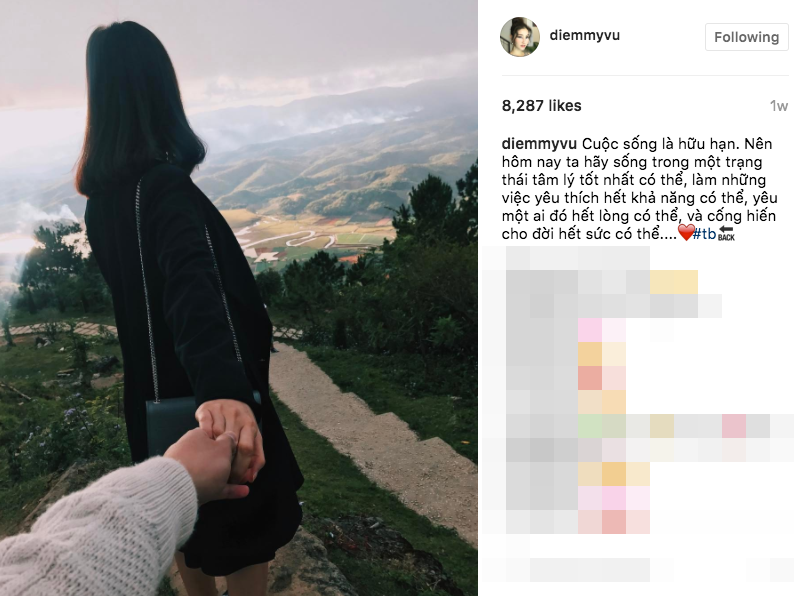Click the red heart emoji in the caption
This screenshot has width=808, height=596.
tap(685, 233)
